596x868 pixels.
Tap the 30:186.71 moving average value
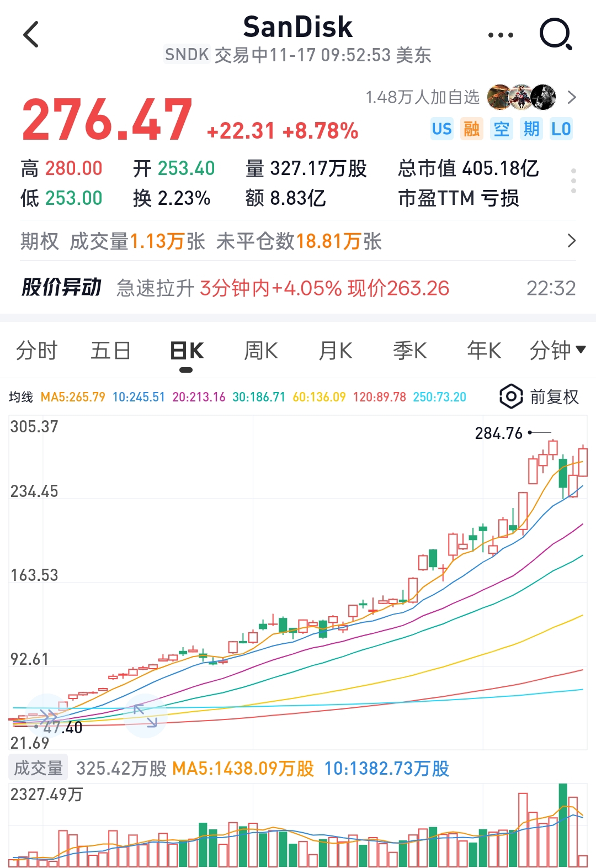click(259, 397)
